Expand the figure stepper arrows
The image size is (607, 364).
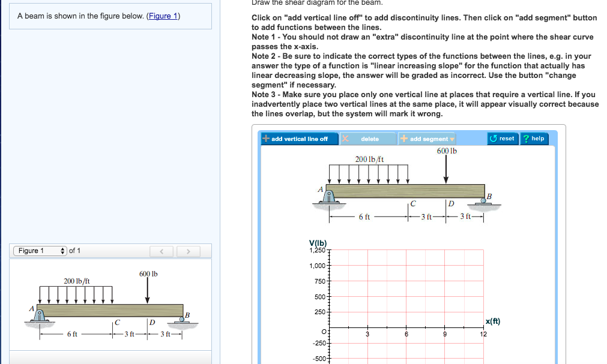coord(62,251)
